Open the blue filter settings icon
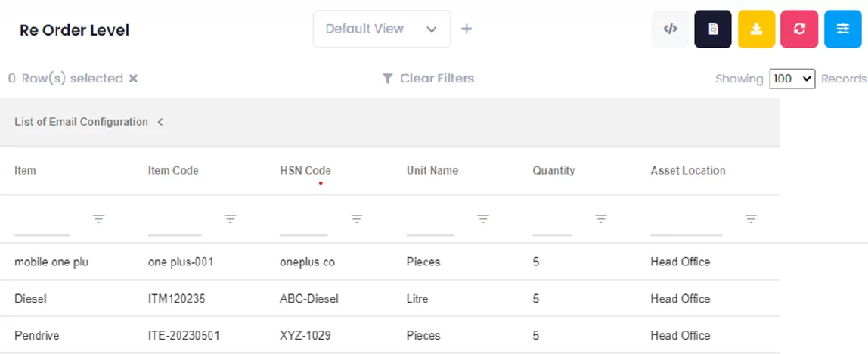Image resolution: width=868 pixels, height=354 pixels. [842, 29]
